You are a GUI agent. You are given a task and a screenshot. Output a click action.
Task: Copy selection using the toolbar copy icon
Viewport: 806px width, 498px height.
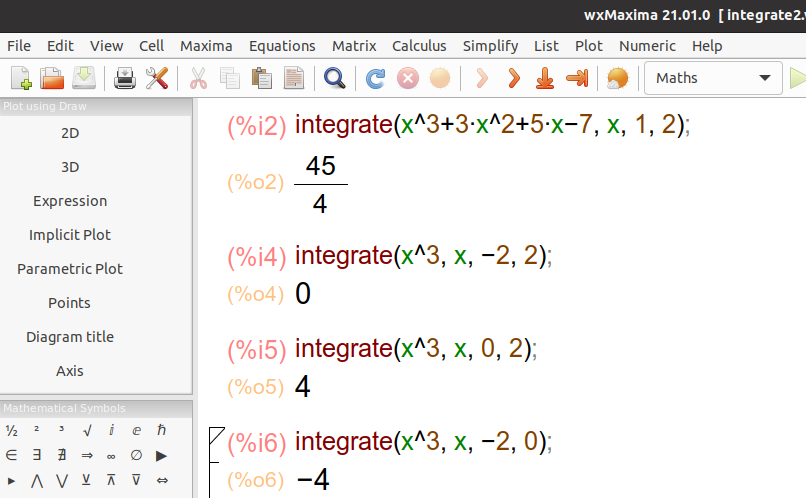pyautogui.click(x=230, y=78)
